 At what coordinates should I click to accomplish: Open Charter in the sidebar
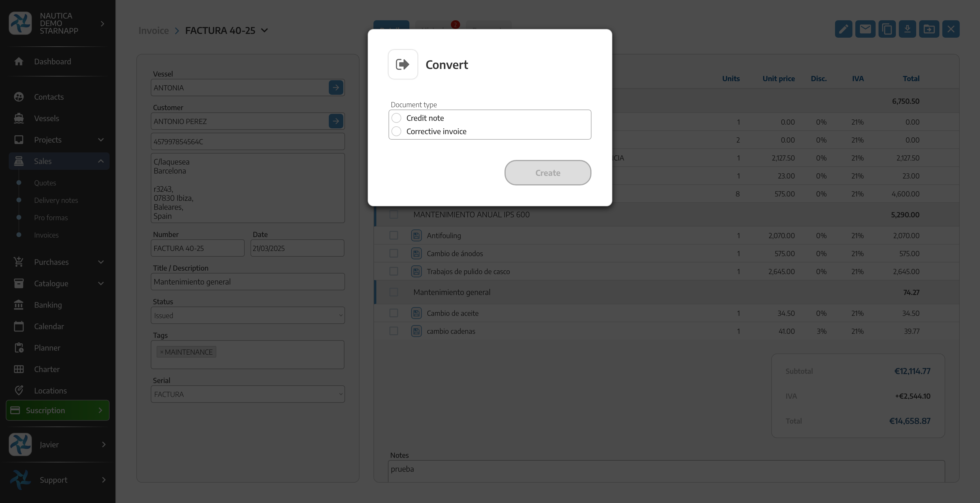pyautogui.click(x=47, y=369)
